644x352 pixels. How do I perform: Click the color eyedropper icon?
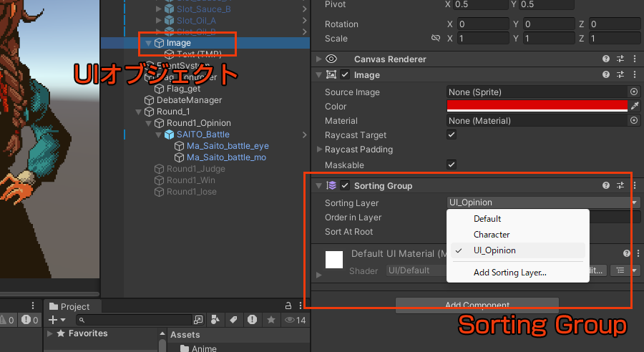tap(633, 106)
